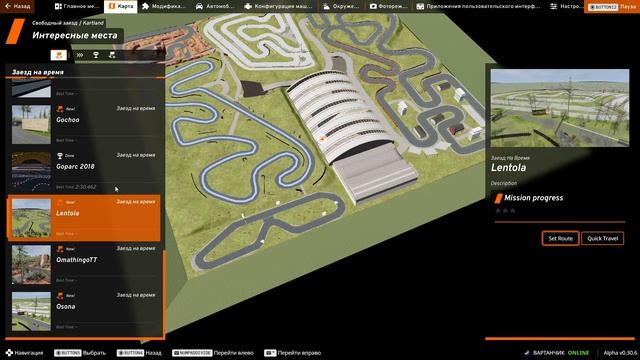Click the plus-shaped vehicle config icon
640x360 pixels.
(x=248, y=7)
